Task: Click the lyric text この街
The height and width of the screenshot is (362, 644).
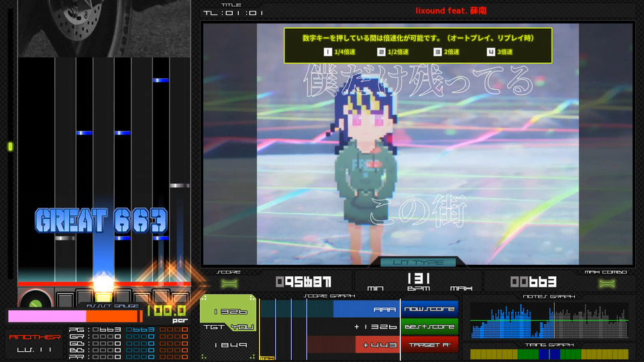Action: [418, 210]
